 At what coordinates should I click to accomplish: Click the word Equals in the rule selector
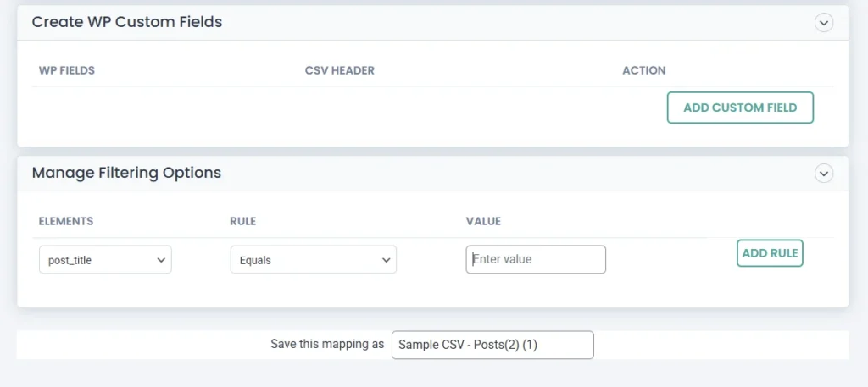[x=255, y=260]
